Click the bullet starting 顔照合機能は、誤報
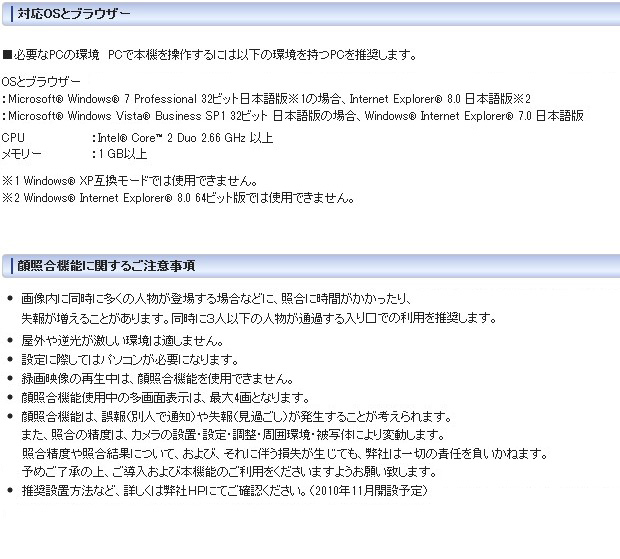This screenshot has height=559, width=620. click(x=236, y=416)
